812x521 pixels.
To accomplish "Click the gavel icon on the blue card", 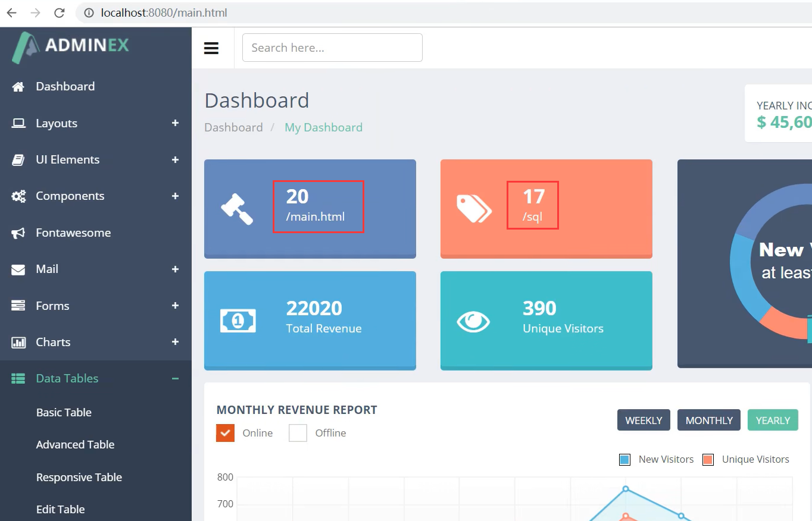I will [x=237, y=209].
